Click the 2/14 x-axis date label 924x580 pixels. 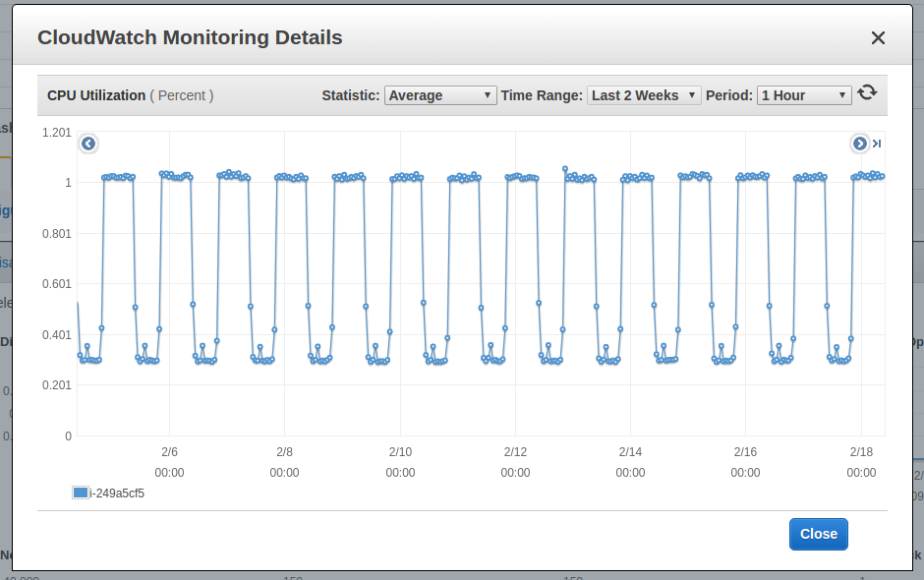click(x=630, y=452)
